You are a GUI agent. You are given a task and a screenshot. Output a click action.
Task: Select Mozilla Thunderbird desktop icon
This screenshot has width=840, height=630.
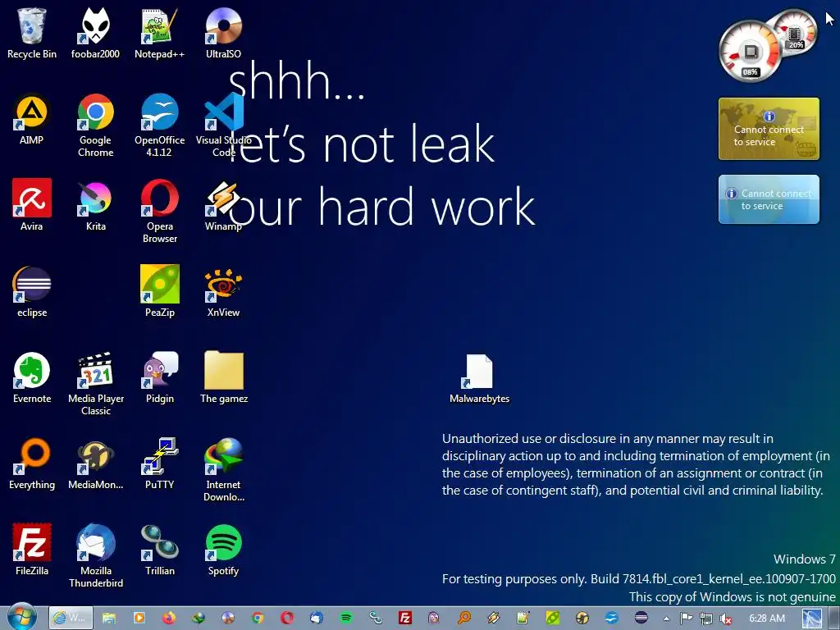coord(96,556)
